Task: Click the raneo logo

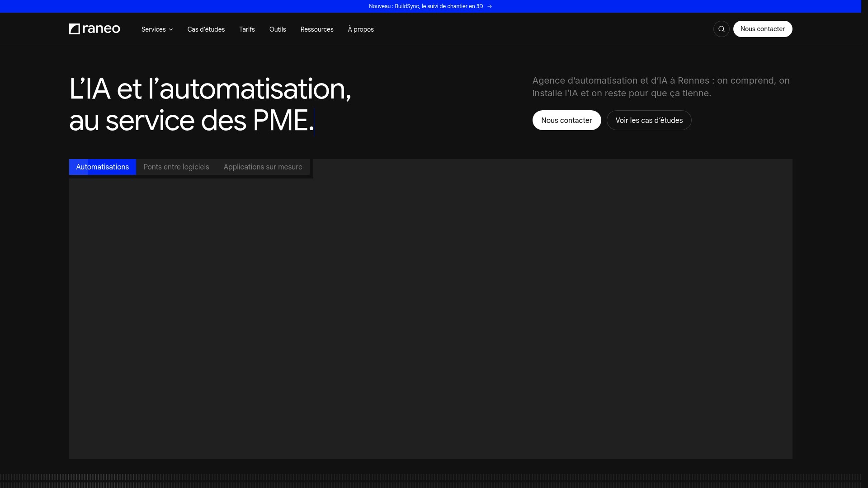Action: (x=94, y=29)
